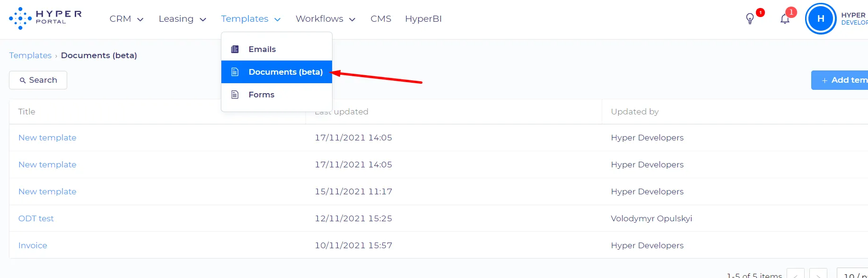Click the Forms document icon

235,95
